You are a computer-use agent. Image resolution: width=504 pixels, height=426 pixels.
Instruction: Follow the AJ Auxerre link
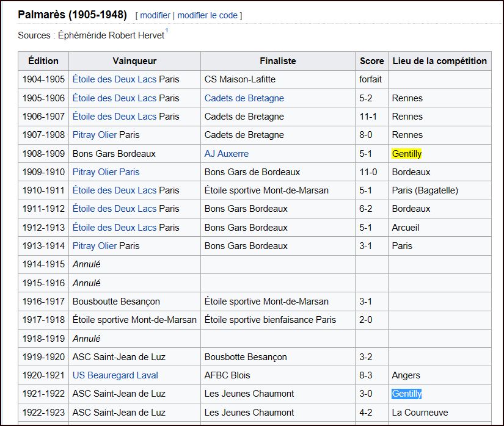point(227,153)
